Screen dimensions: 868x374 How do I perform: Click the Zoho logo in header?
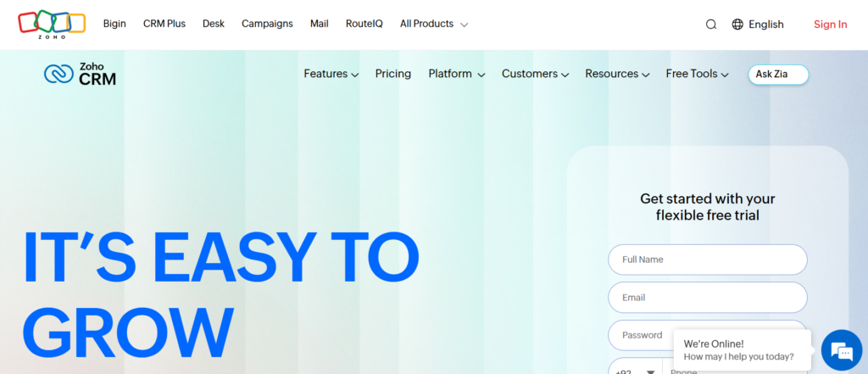pos(51,24)
